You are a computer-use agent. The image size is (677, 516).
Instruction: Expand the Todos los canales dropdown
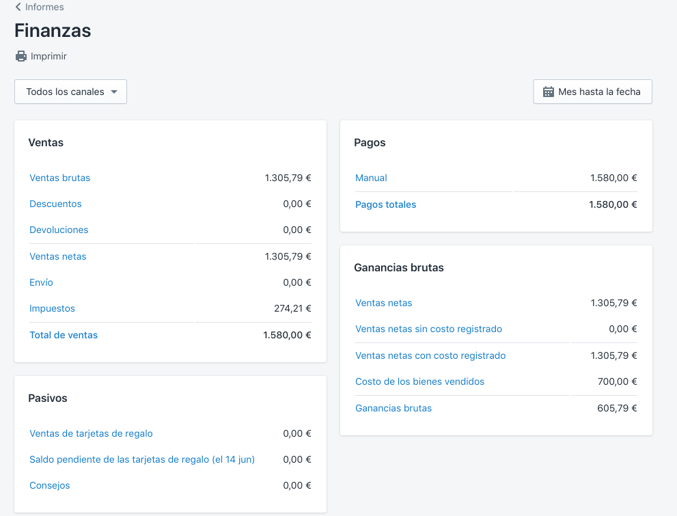coord(71,92)
